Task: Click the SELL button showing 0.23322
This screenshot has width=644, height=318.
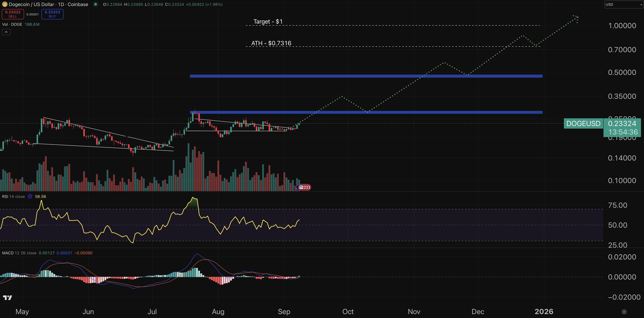Action: tap(13, 14)
